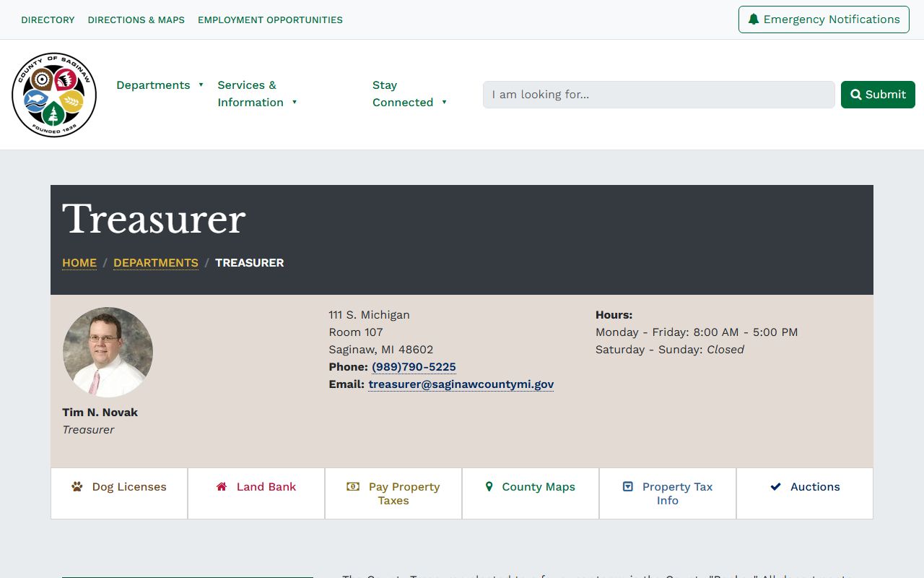Screen dimensions: 924x578
Task: Click the magnifier icon on Submit button
Action: 856,95
